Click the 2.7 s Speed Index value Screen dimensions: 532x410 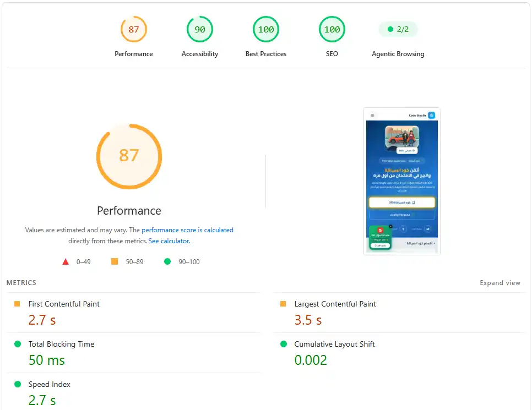(42, 401)
